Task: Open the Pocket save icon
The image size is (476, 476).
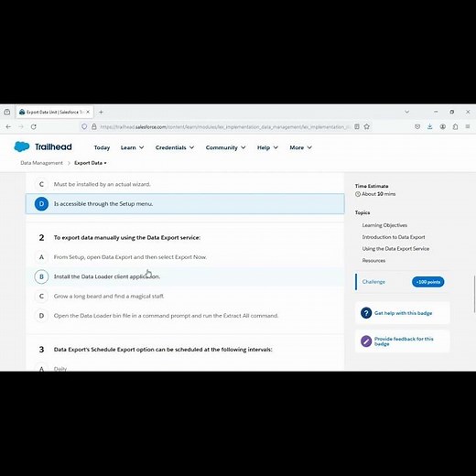Action: [x=417, y=126]
